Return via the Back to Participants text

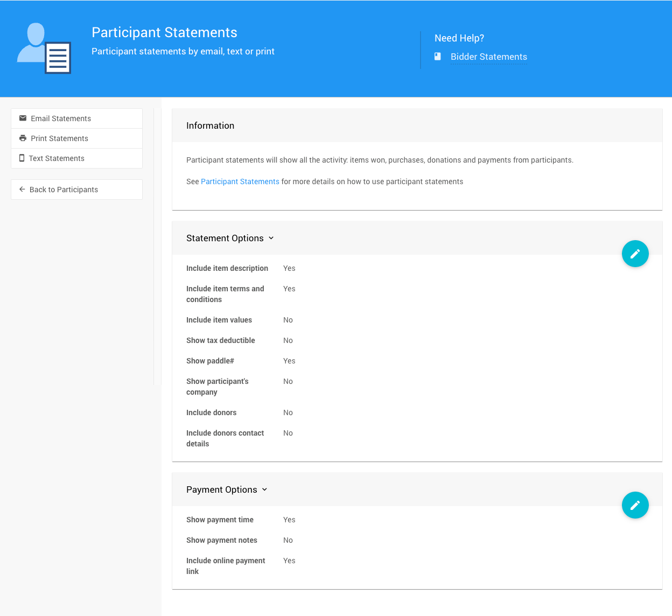[64, 190]
